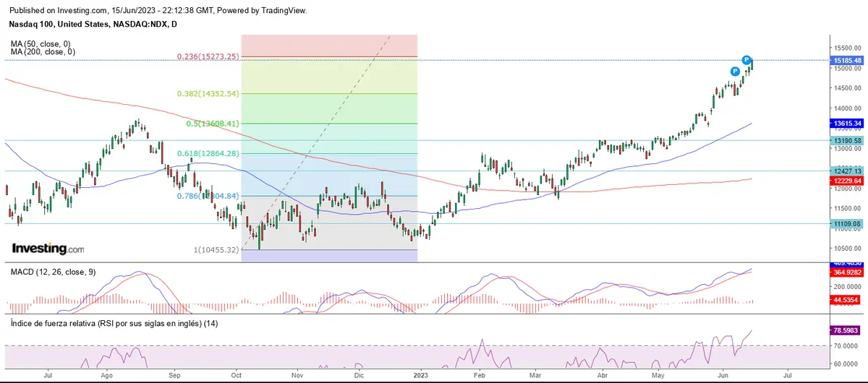Image resolution: width=868 pixels, height=383 pixels.
Task: Click the 11109.08 horizontal line price tag
Action: click(847, 224)
